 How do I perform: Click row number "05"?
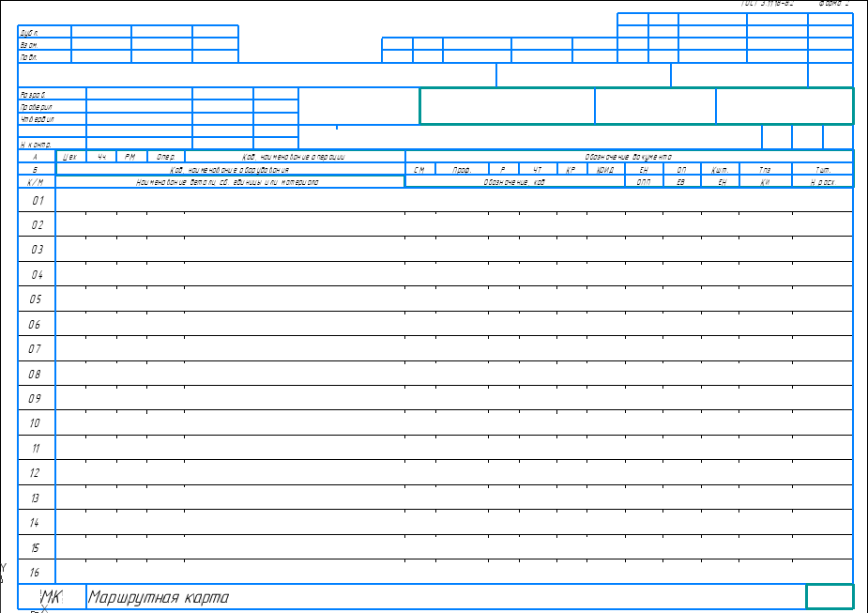click(x=36, y=299)
